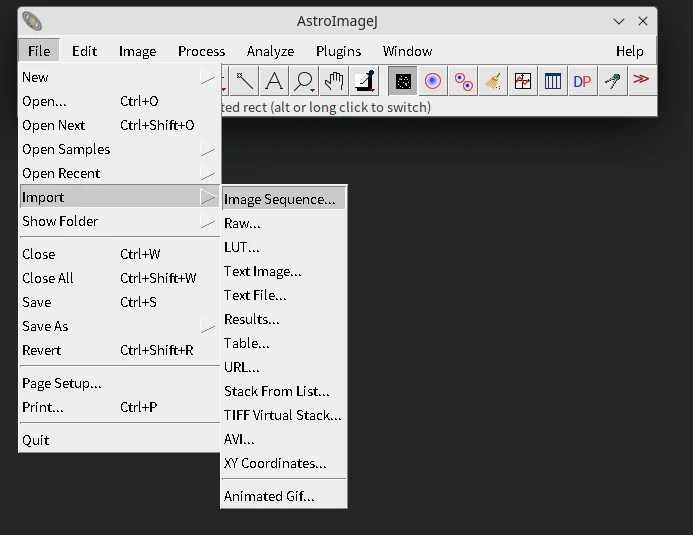Open the multi-plot graph icon

tap(523, 81)
